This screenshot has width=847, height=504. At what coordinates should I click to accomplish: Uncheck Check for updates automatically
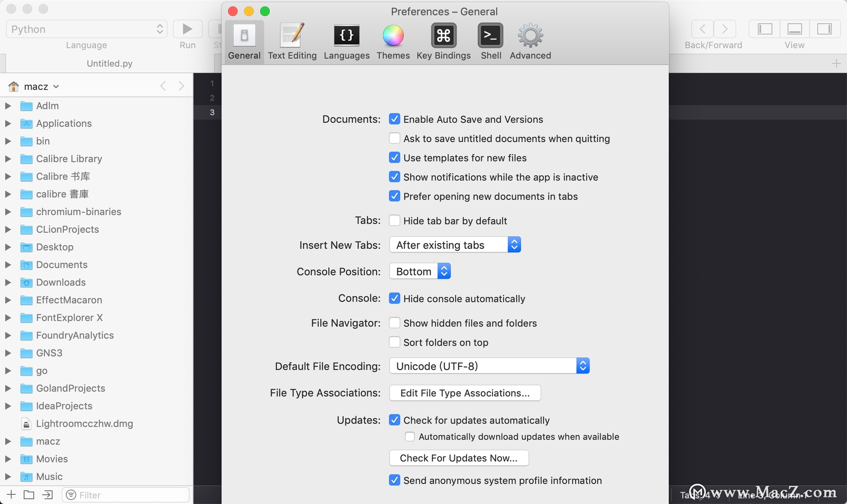tap(394, 420)
